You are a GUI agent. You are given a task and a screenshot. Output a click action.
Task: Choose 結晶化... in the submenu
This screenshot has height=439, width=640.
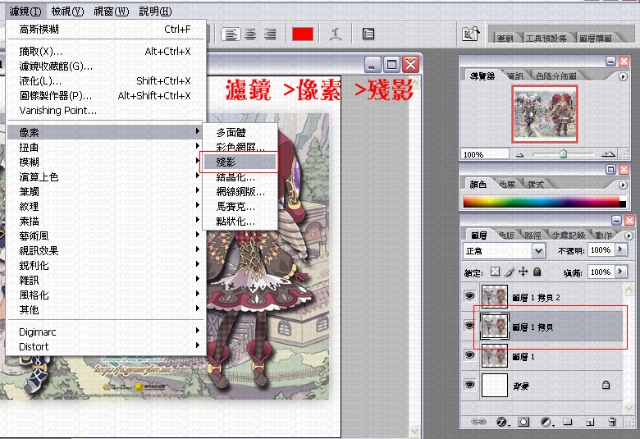pos(240,177)
